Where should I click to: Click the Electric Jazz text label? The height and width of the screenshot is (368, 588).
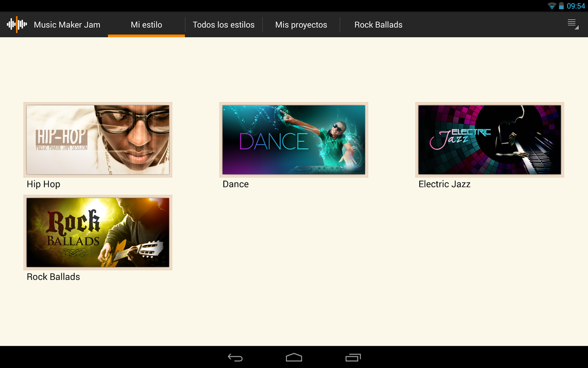[444, 184]
